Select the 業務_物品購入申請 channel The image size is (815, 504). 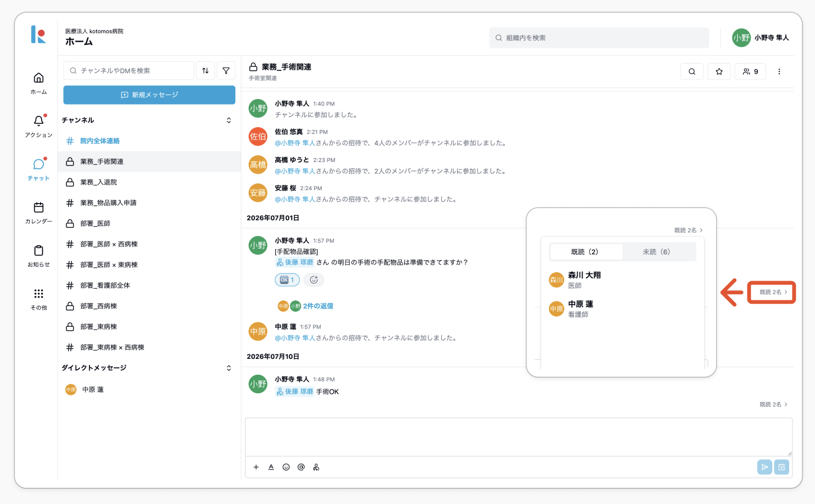pos(149,202)
